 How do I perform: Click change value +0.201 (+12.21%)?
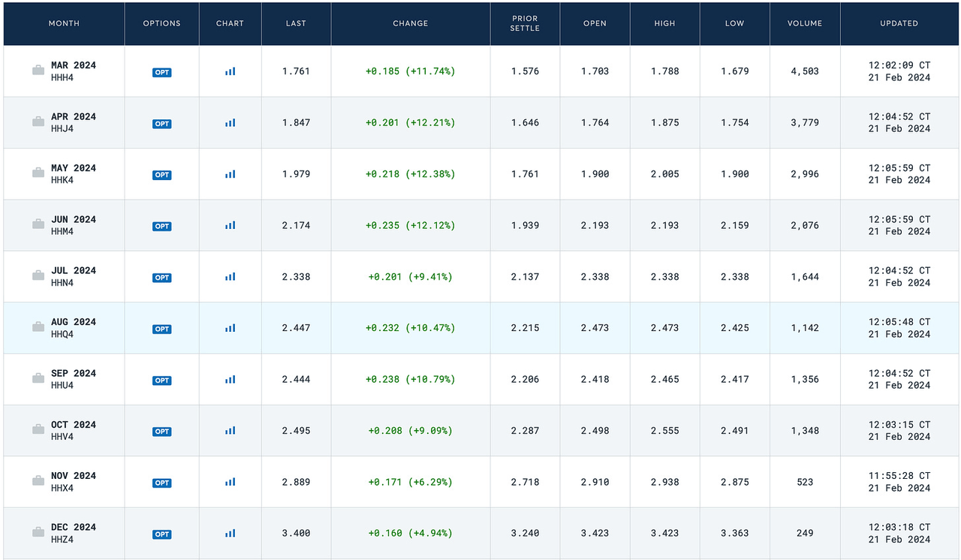410,122
